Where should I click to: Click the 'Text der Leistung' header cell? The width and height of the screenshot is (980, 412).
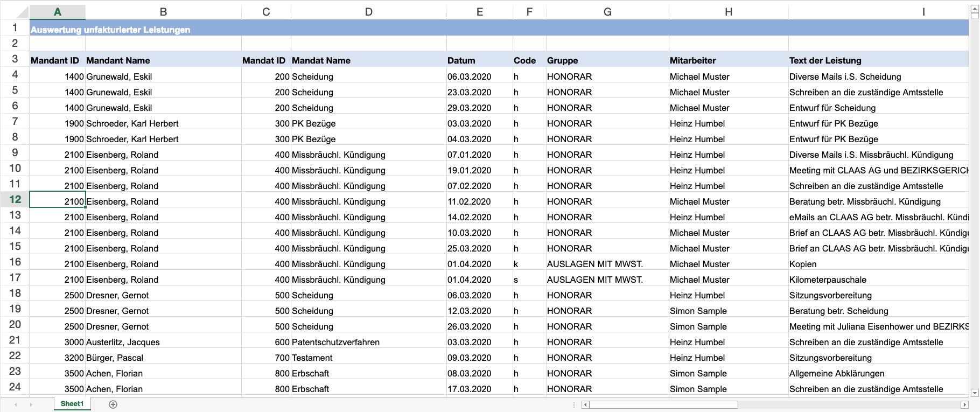[878, 60]
